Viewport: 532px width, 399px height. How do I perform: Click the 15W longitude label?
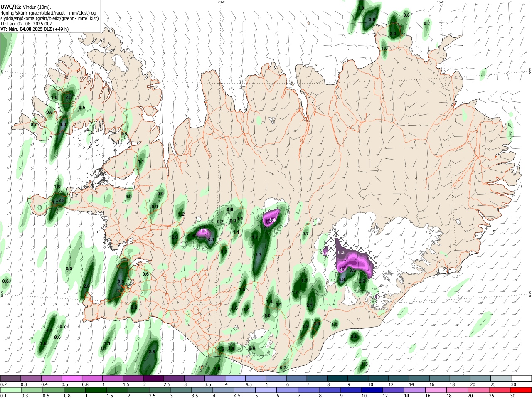point(440,2)
